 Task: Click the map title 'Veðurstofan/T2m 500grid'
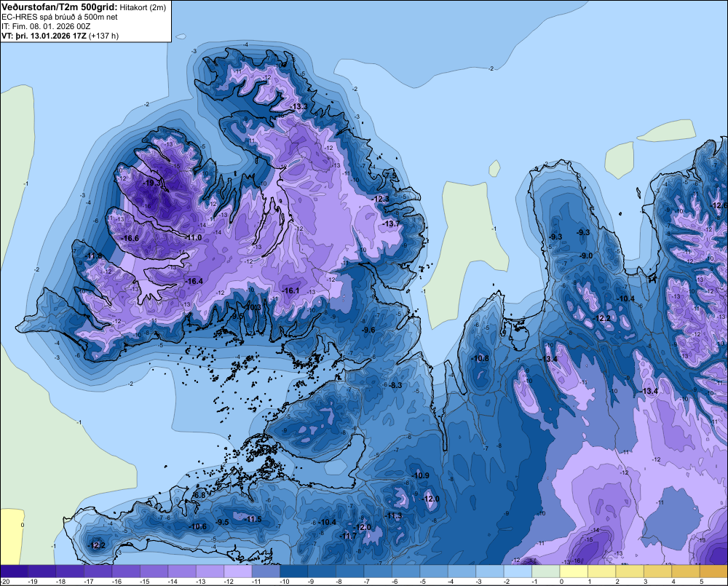click(x=60, y=7)
